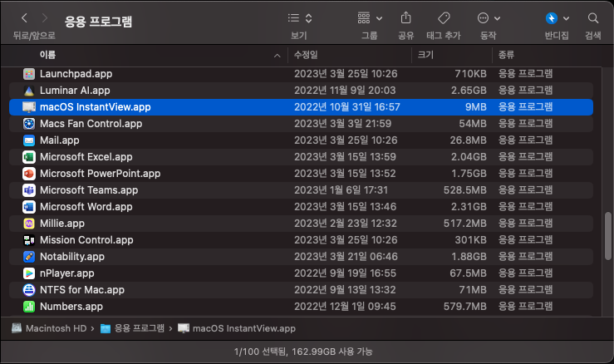The image size is (614, 364).
Task: Sort by Size (크기) column header
Action: pyautogui.click(x=425, y=55)
